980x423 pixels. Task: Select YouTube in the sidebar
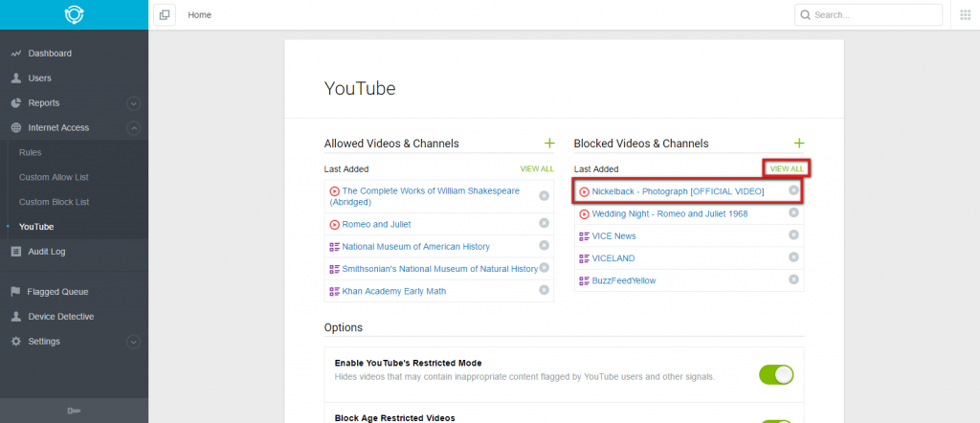36,227
